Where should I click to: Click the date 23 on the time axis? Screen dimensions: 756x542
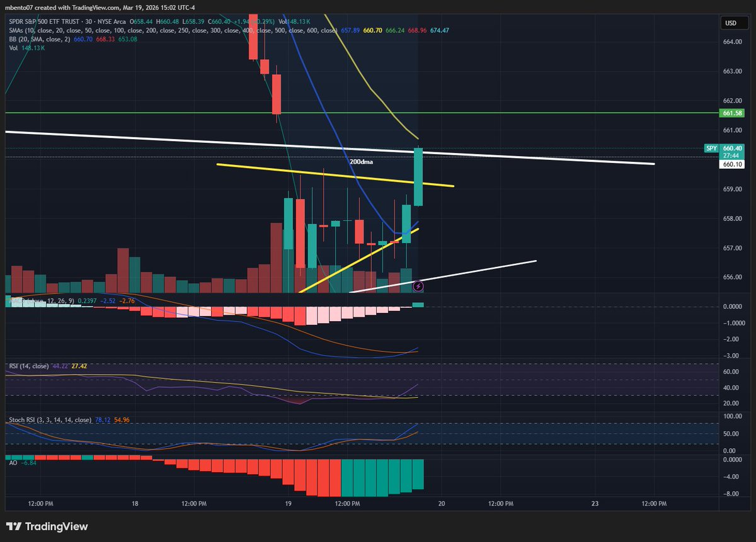(x=595, y=504)
